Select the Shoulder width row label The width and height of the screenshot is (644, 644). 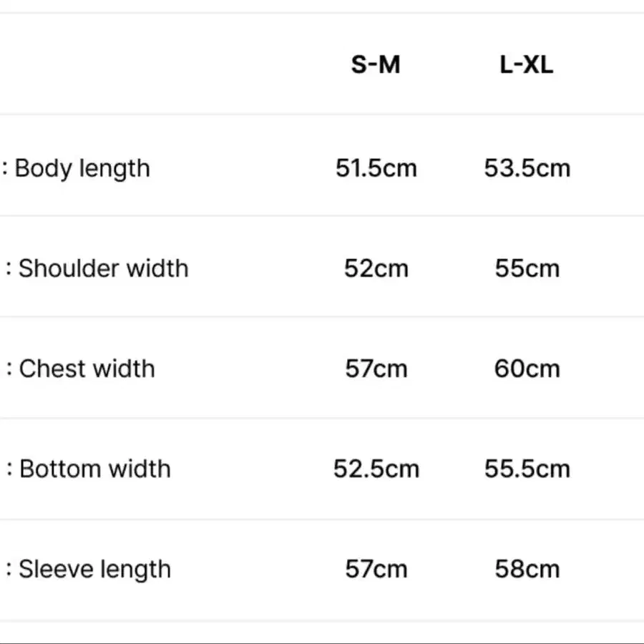click(103, 268)
